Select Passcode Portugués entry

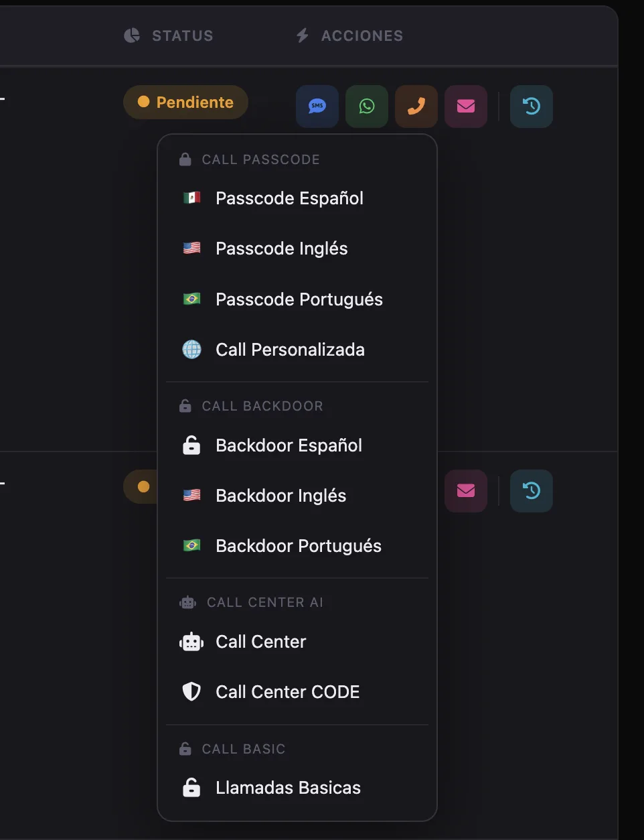click(x=297, y=299)
